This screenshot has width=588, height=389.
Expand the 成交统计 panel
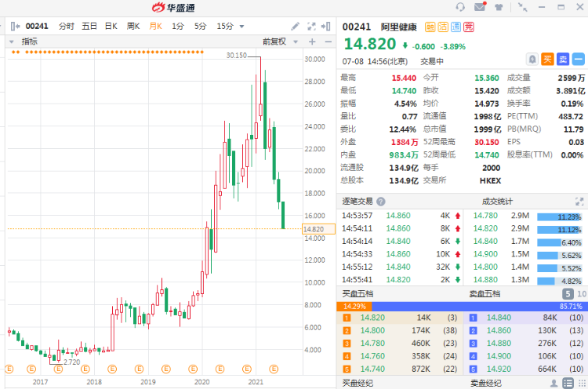[579, 202]
